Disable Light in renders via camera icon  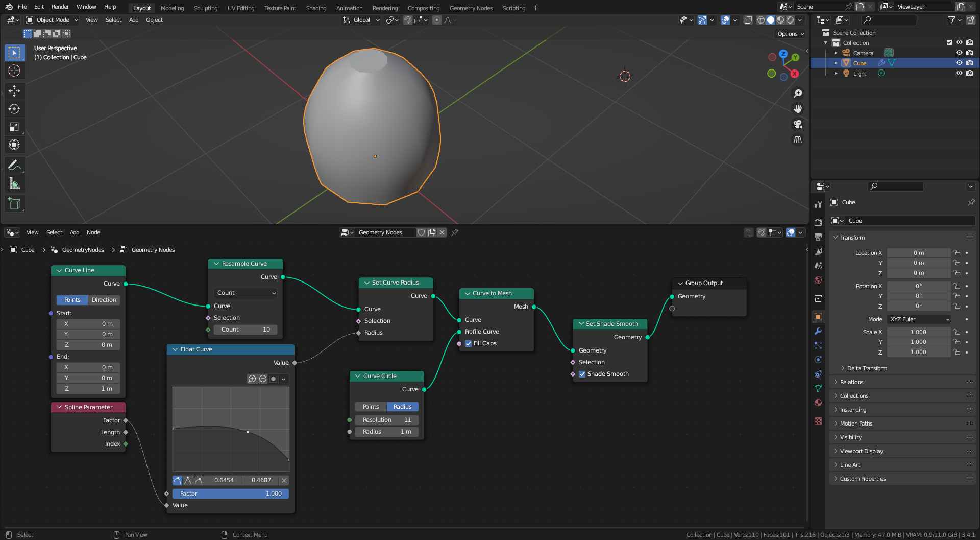[970, 73]
